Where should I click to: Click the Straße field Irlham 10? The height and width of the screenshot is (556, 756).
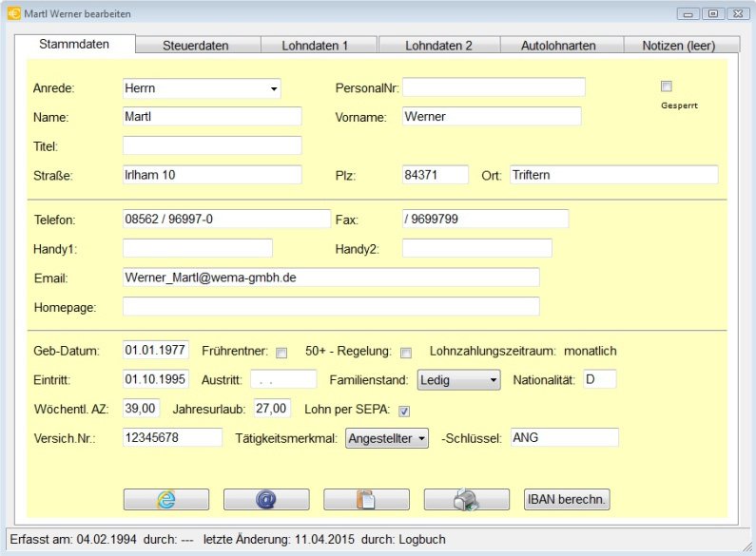point(212,175)
